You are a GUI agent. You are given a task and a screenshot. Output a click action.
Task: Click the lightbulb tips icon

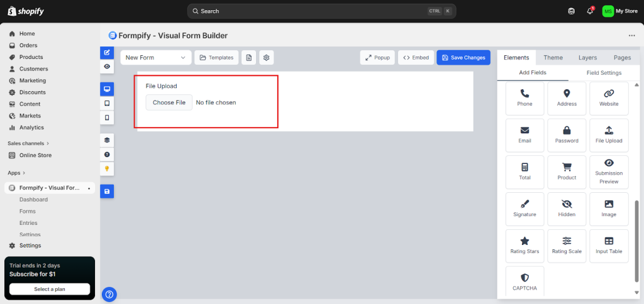(107, 168)
